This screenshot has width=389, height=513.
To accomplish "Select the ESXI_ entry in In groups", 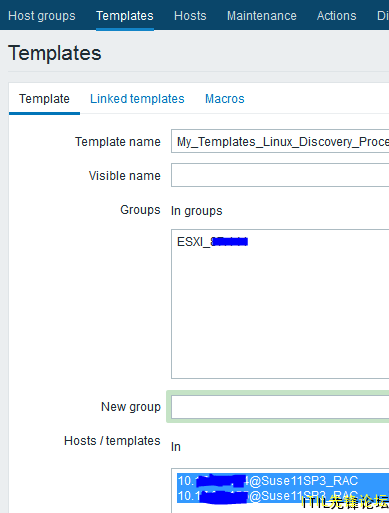I will (212, 242).
